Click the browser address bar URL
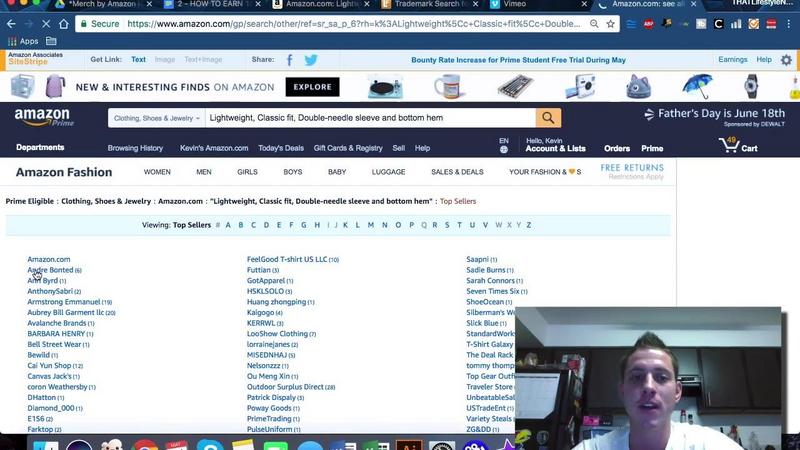800x450 pixels. click(x=354, y=24)
